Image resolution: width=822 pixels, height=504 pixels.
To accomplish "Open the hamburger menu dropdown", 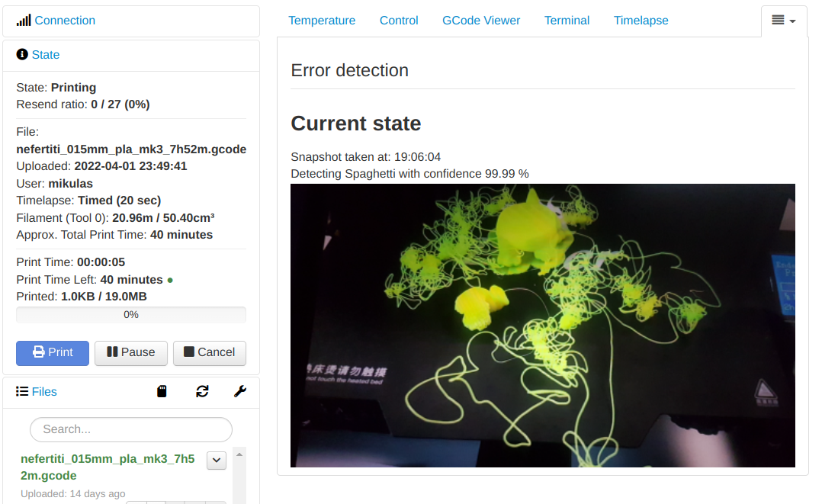I will click(x=783, y=21).
